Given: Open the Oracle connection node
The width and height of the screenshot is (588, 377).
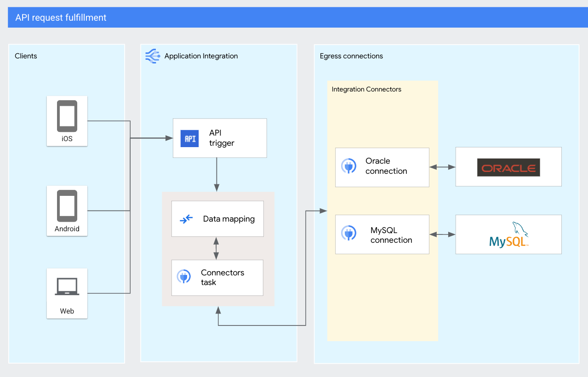Looking at the screenshot, I should click(382, 167).
